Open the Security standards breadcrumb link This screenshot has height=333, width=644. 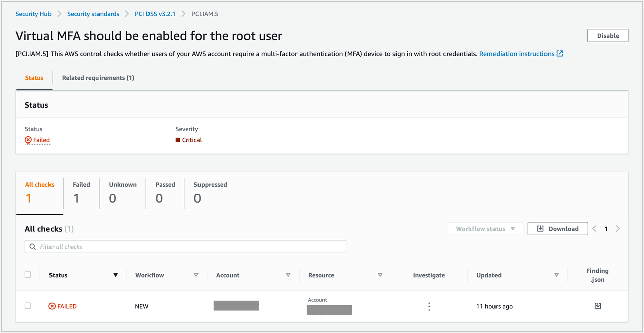pos(93,14)
